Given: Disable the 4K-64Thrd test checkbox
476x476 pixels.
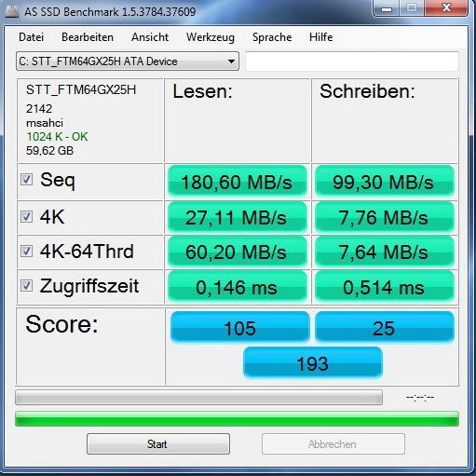Looking at the screenshot, I should tap(26, 251).
